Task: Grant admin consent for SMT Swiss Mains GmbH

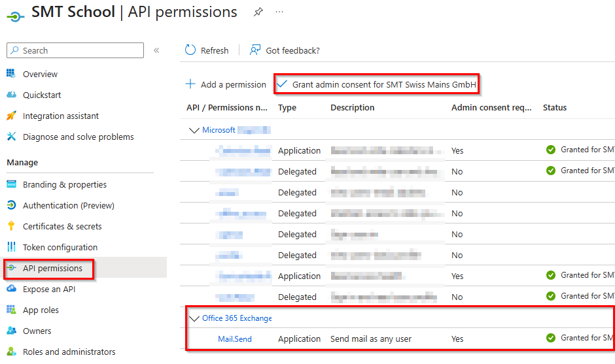Action: click(x=378, y=84)
